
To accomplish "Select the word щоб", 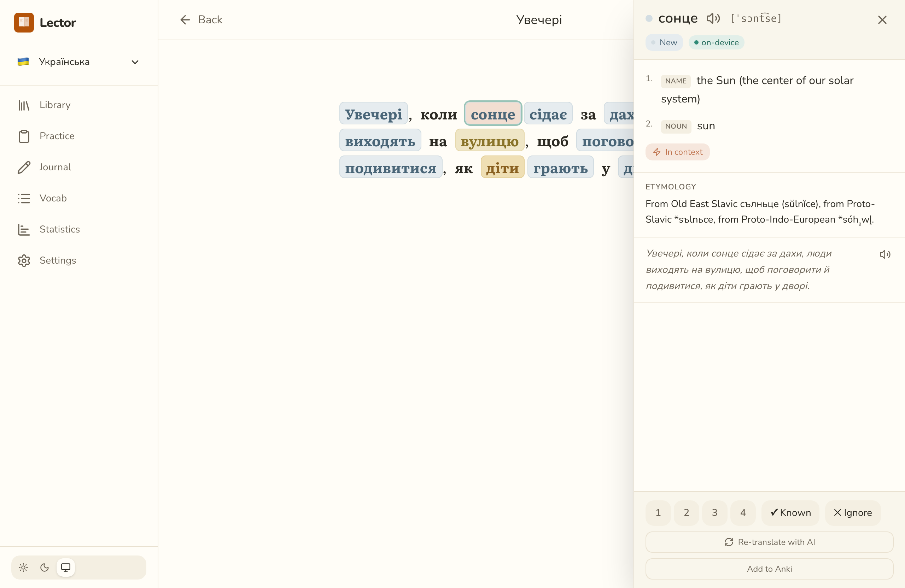I will coord(552,141).
